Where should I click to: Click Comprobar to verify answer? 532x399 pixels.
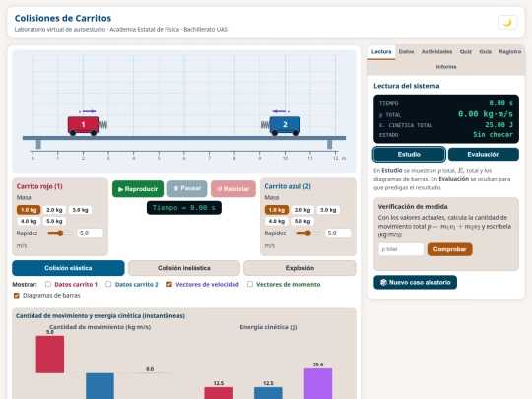pyautogui.click(x=449, y=249)
